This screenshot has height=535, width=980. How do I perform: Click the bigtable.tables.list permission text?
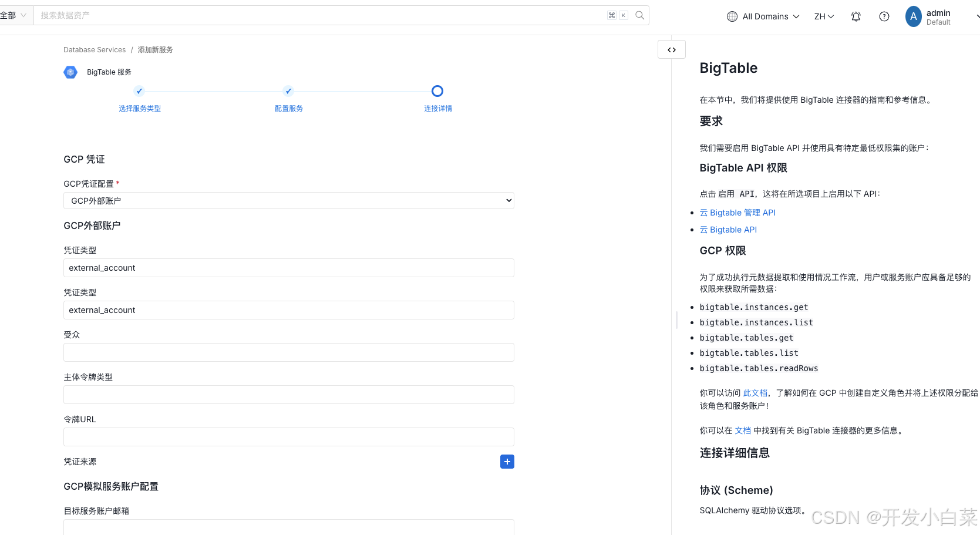click(x=749, y=353)
